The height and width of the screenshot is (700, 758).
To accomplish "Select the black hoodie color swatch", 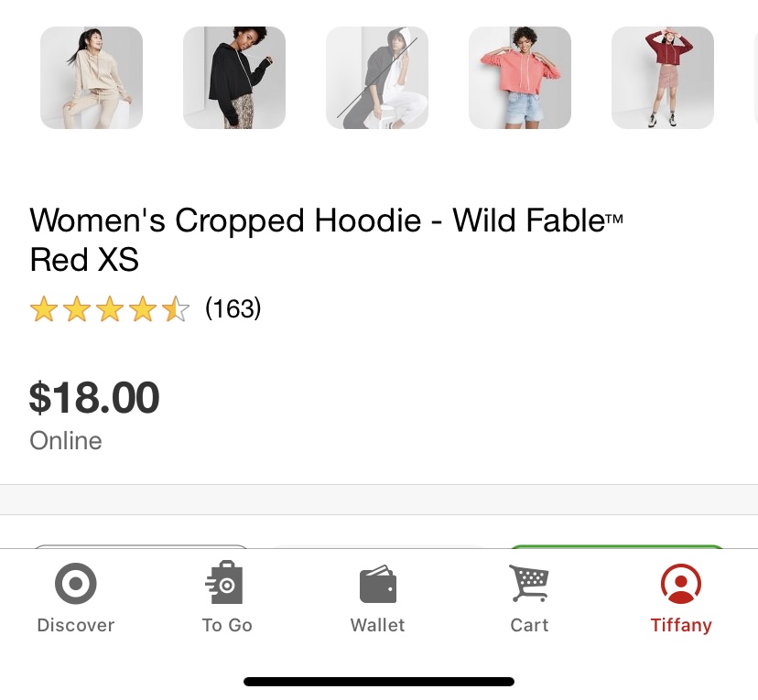I will click(234, 78).
